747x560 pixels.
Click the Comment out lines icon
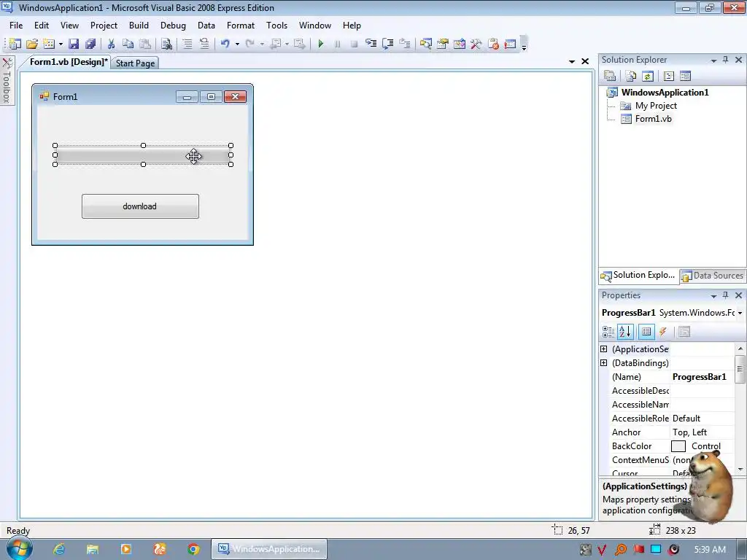click(187, 44)
